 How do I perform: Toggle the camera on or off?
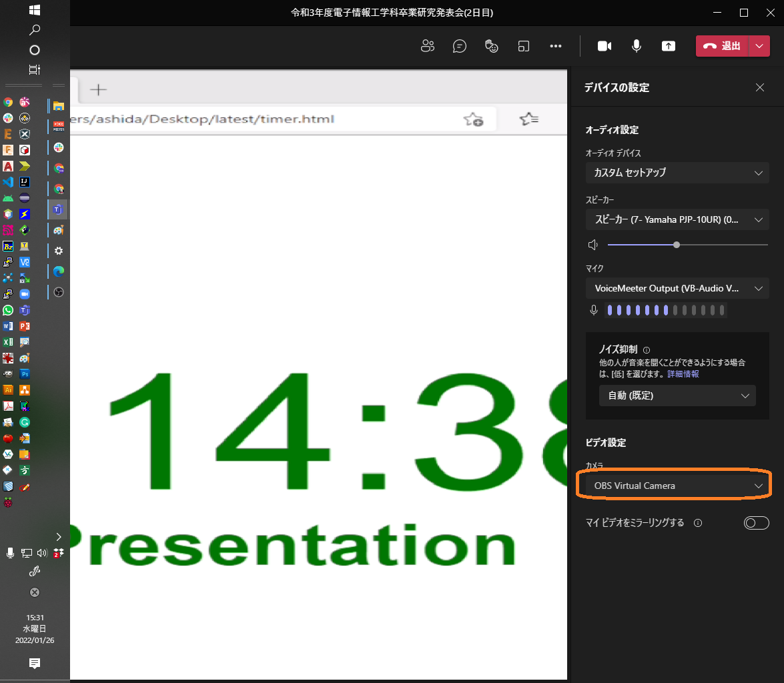pos(605,46)
